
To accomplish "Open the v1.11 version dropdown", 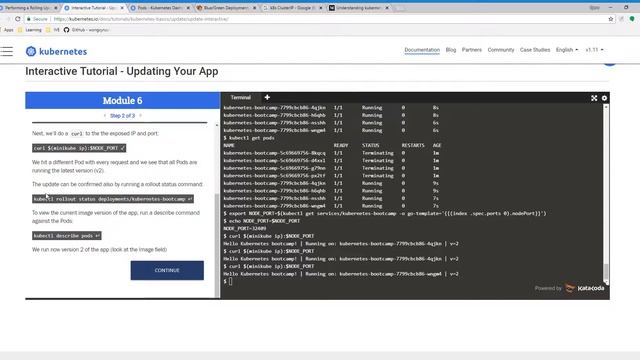I will 594,50.
